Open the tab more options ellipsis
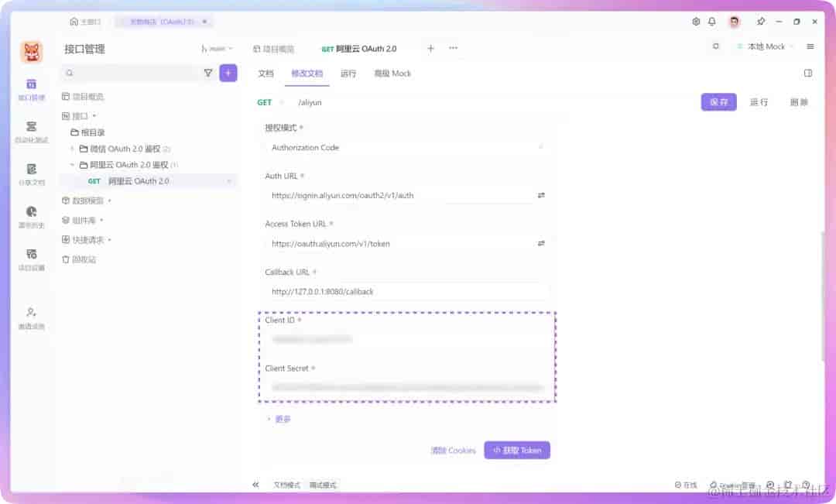Image resolution: width=836 pixels, height=504 pixels. pyautogui.click(x=453, y=48)
